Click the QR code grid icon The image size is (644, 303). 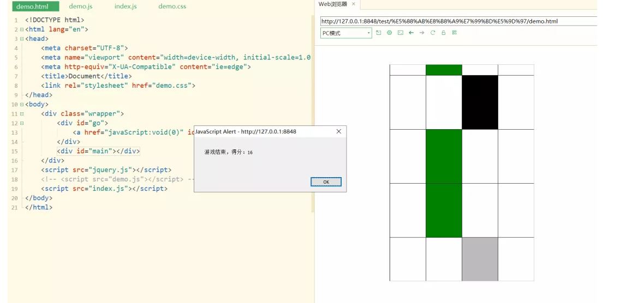click(454, 33)
